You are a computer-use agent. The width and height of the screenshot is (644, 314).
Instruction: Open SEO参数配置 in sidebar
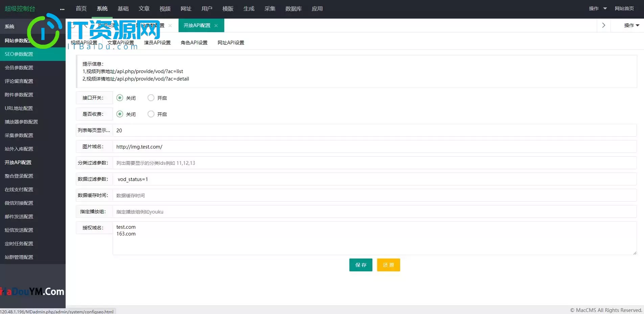pyautogui.click(x=33, y=54)
